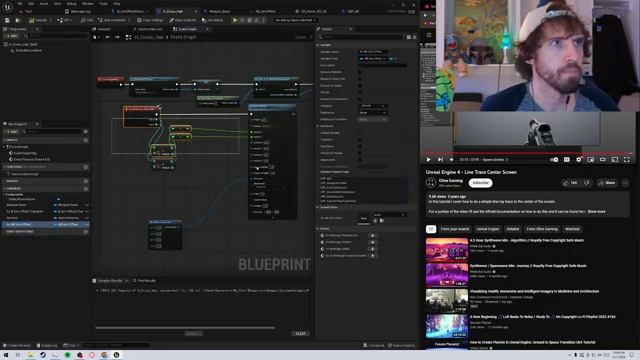Viewport: 640px width, 360px height.
Task: Start Simulation from the blueprint toolbar
Action: click(x=213, y=20)
